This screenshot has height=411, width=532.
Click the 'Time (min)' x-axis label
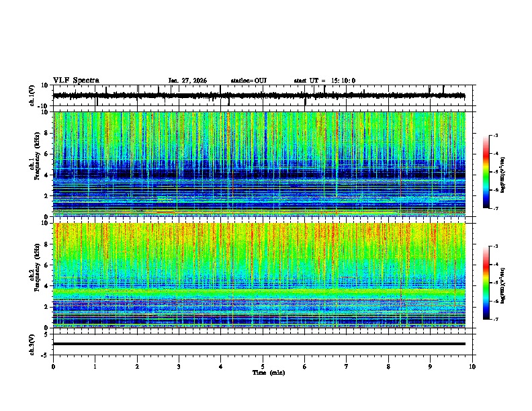269,373
